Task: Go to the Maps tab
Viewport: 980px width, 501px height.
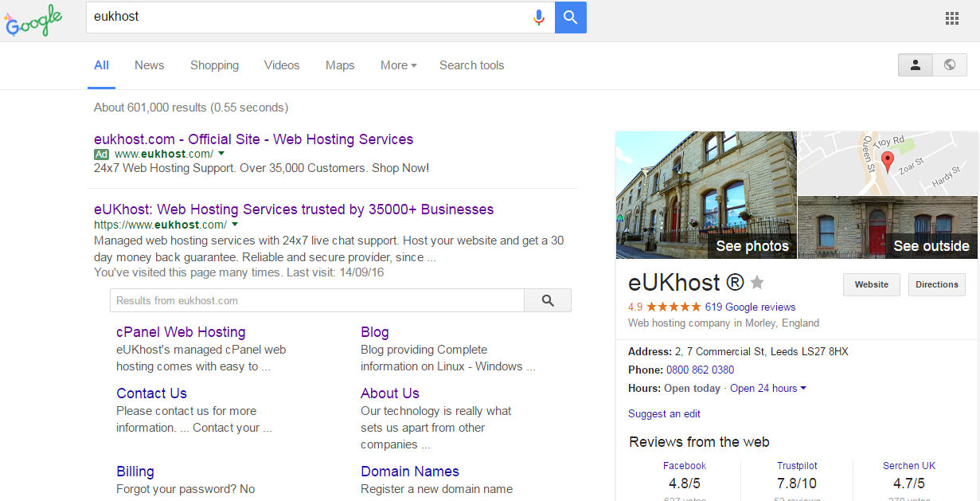Action: pyautogui.click(x=340, y=65)
